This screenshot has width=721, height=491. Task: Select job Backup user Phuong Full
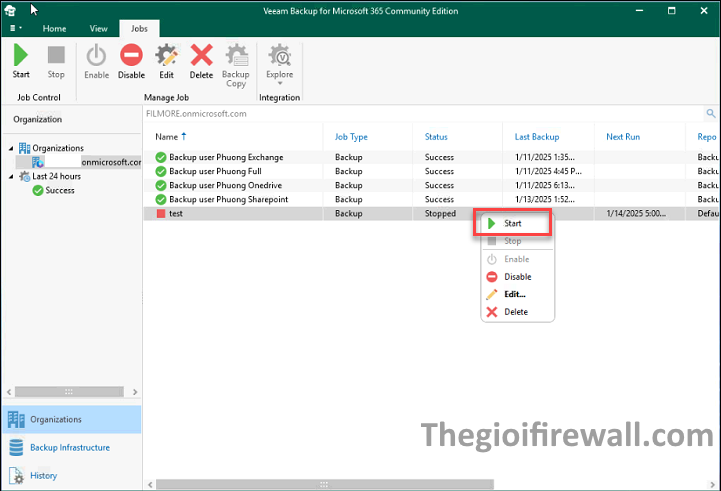pyautogui.click(x=215, y=171)
